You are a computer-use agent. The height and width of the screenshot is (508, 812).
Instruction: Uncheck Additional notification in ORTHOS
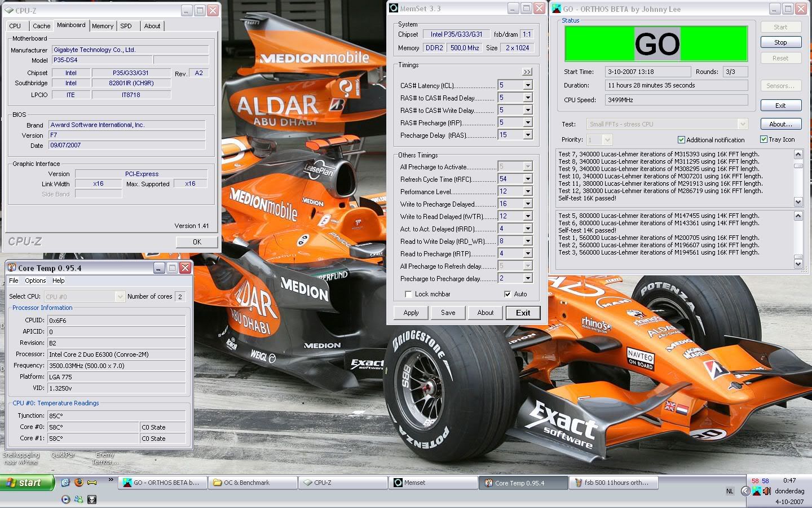(681, 139)
